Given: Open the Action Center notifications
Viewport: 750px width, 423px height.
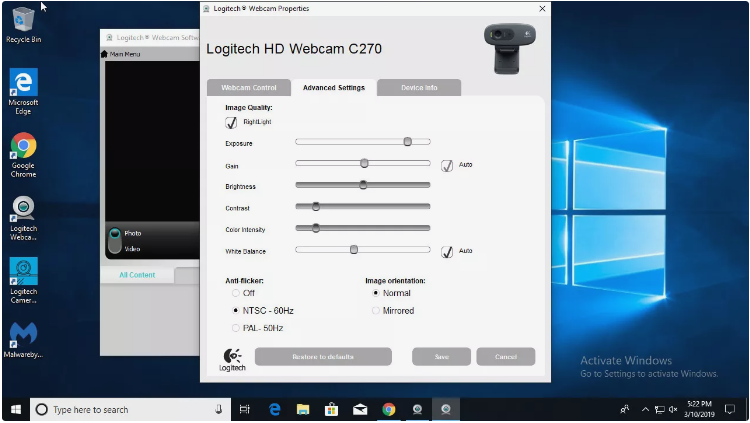Looking at the screenshot, I should (x=729, y=410).
